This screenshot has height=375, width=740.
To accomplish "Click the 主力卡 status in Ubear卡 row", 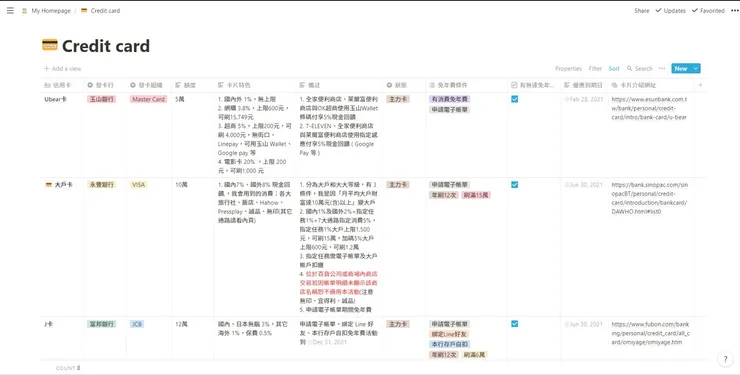I will coord(398,99).
